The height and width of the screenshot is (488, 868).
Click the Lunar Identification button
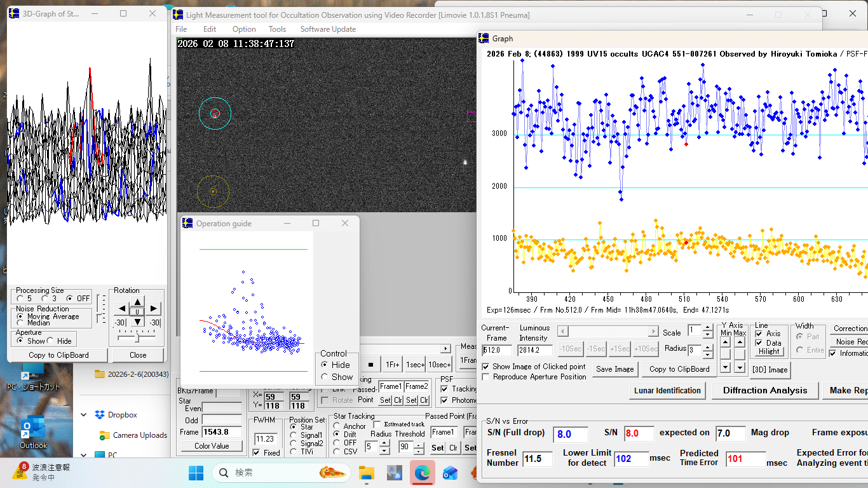click(667, 390)
